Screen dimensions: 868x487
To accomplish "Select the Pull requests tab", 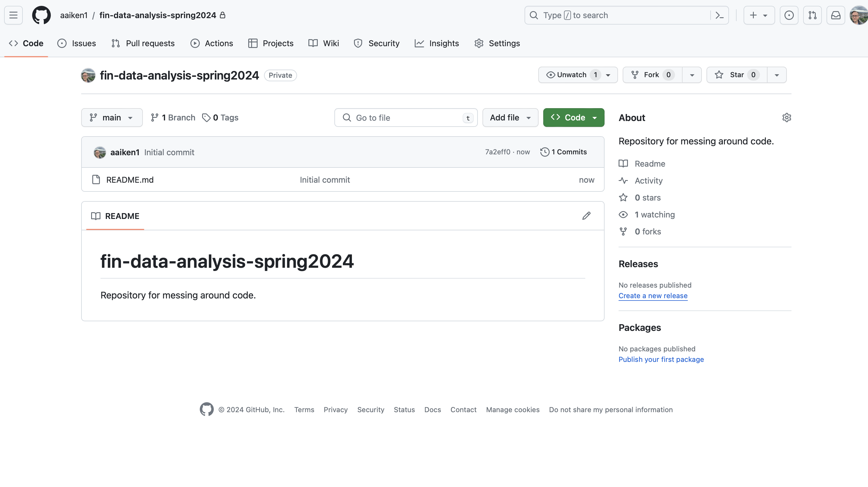I will click(x=143, y=43).
